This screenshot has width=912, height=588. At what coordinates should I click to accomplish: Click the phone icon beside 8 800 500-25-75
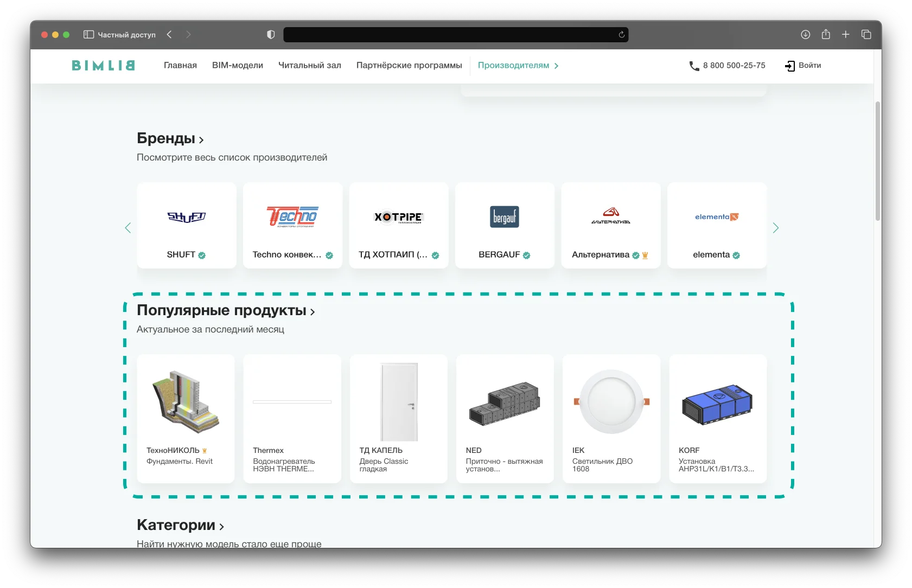pyautogui.click(x=694, y=66)
